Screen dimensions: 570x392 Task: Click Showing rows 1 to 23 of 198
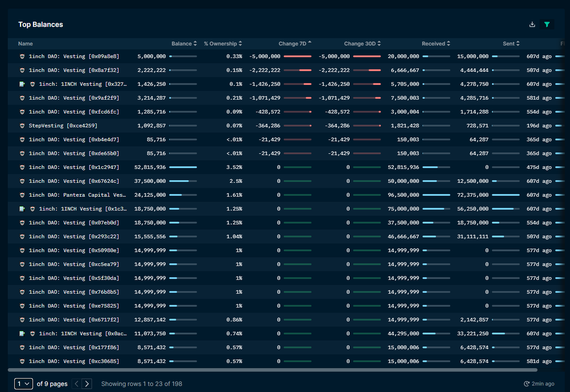142,383
